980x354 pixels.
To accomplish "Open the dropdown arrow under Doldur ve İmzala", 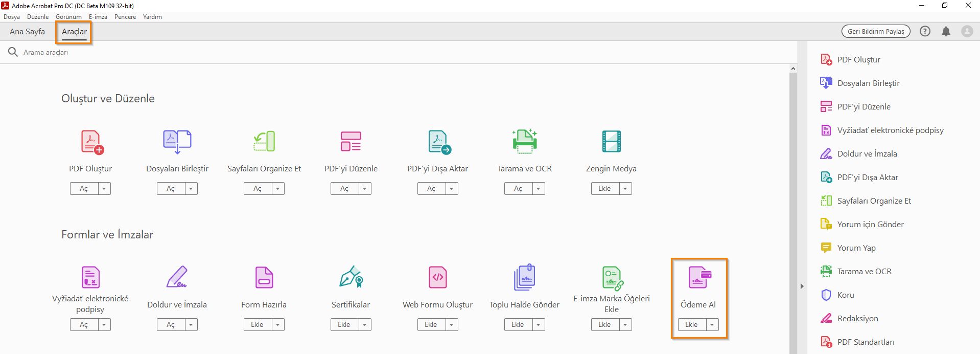I will click(191, 325).
